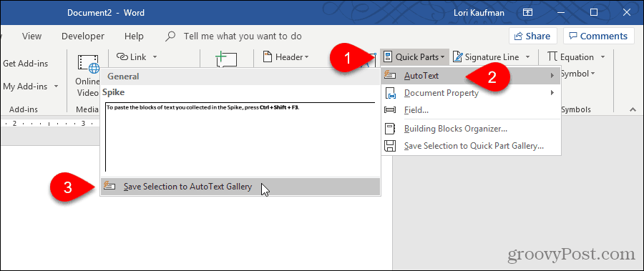The width and height of the screenshot is (644, 271).
Task: Switch to the Developer tab
Action: (x=83, y=36)
